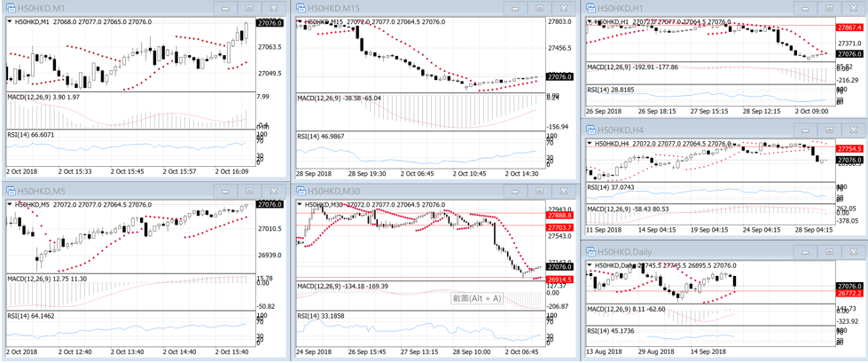Close the H50HKD,M15 chart window
This screenshot has width=868, height=363.
[564, 8]
